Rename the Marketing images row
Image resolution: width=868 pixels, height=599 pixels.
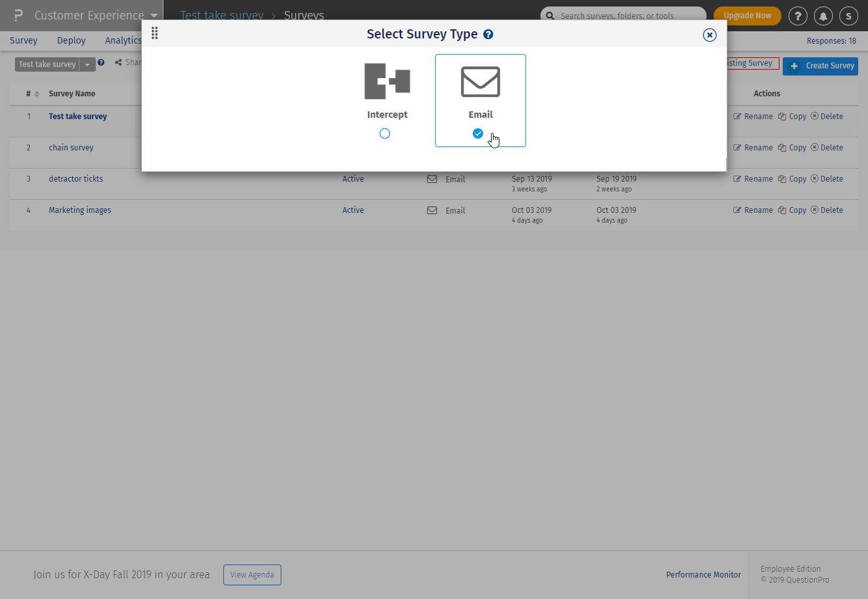pos(753,210)
